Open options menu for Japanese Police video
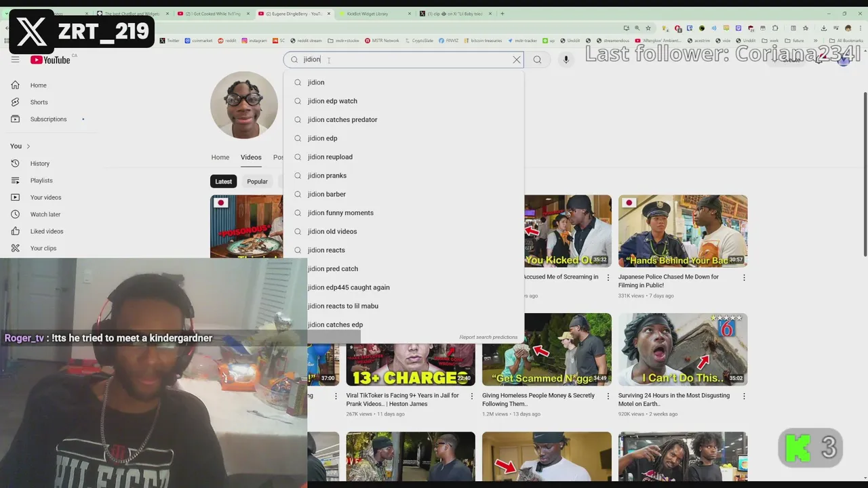 point(744,277)
